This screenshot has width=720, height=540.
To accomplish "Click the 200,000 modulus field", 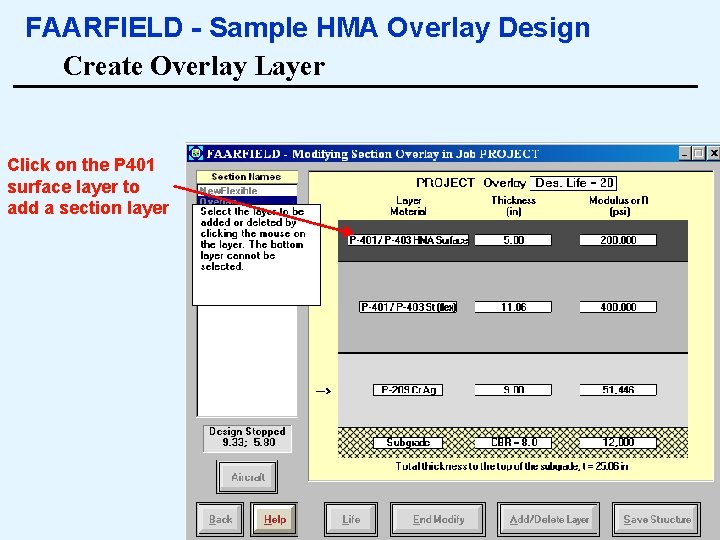I will point(618,240).
